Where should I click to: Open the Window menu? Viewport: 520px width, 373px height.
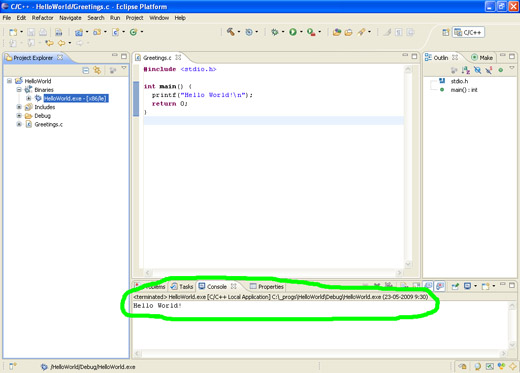coord(159,18)
